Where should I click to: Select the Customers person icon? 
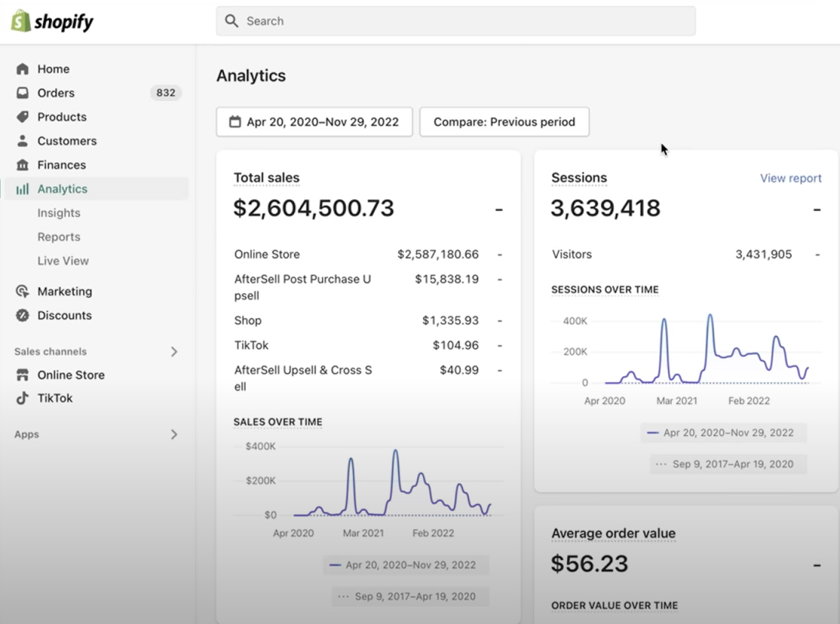[23, 141]
